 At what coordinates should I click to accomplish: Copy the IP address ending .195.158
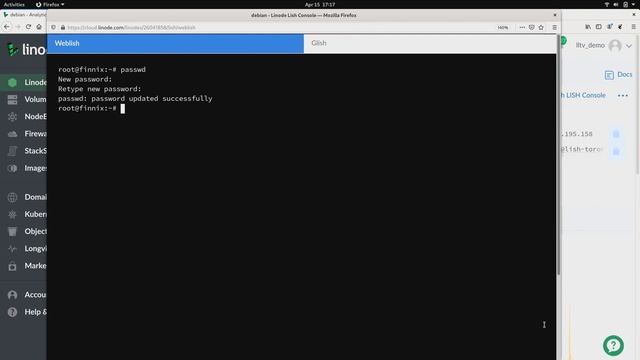pyautogui.click(x=616, y=134)
